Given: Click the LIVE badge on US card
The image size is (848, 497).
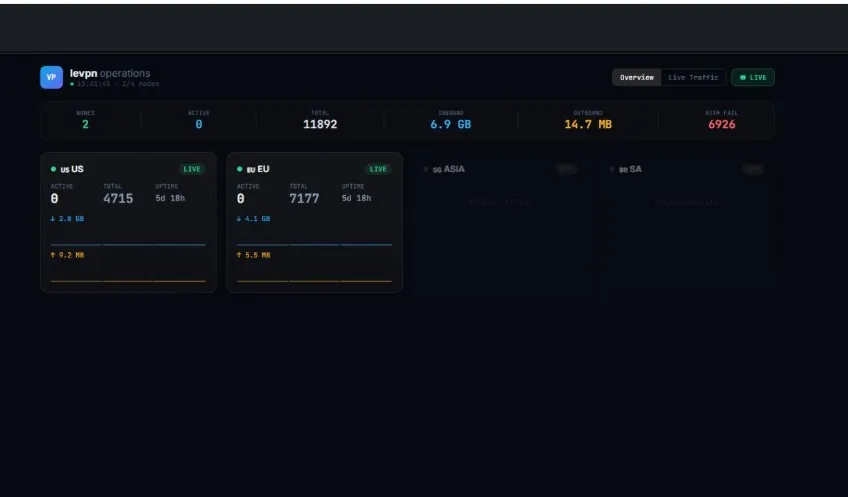Looking at the screenshot, I should [x=192, y=169].
